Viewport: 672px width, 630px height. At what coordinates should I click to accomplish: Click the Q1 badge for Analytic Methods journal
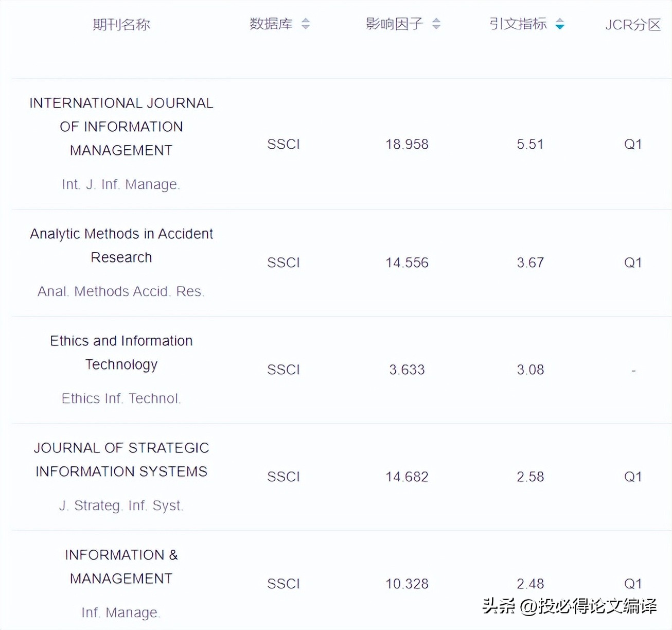[633, 262]
